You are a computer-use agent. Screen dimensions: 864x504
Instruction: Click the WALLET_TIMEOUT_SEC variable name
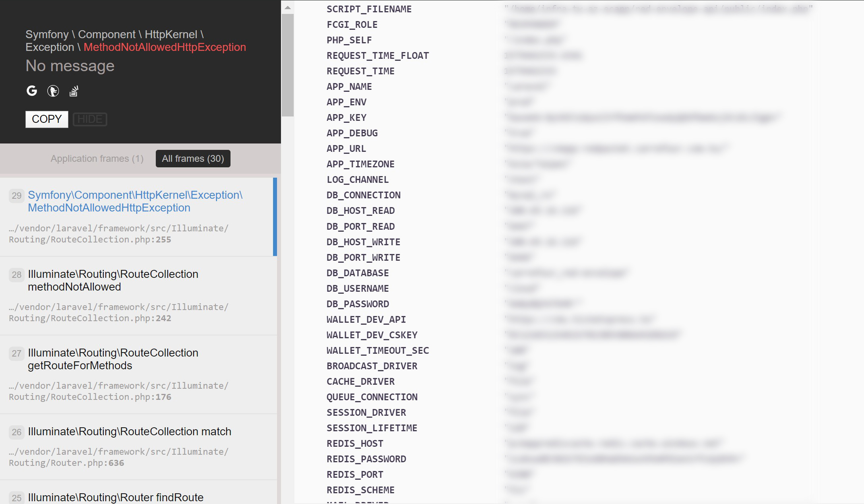(378, 351)
